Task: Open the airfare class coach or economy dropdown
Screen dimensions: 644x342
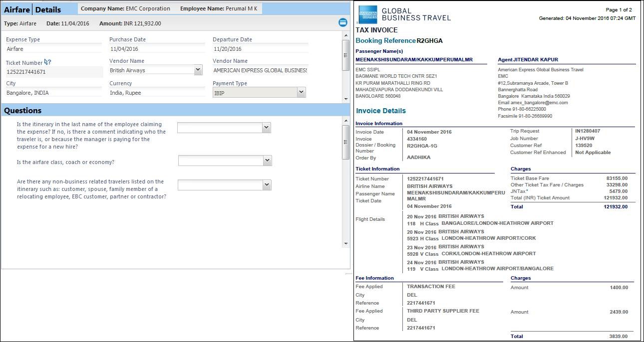Action: point(267,160)
